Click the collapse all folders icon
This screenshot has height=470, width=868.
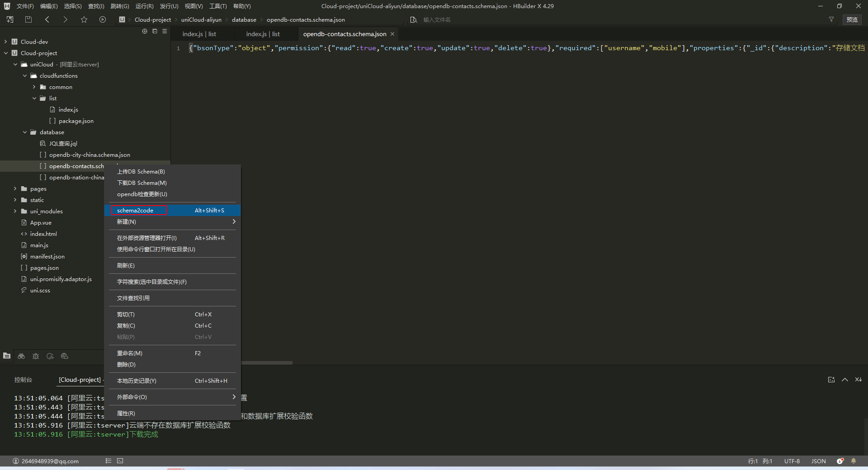pos(155,31)
